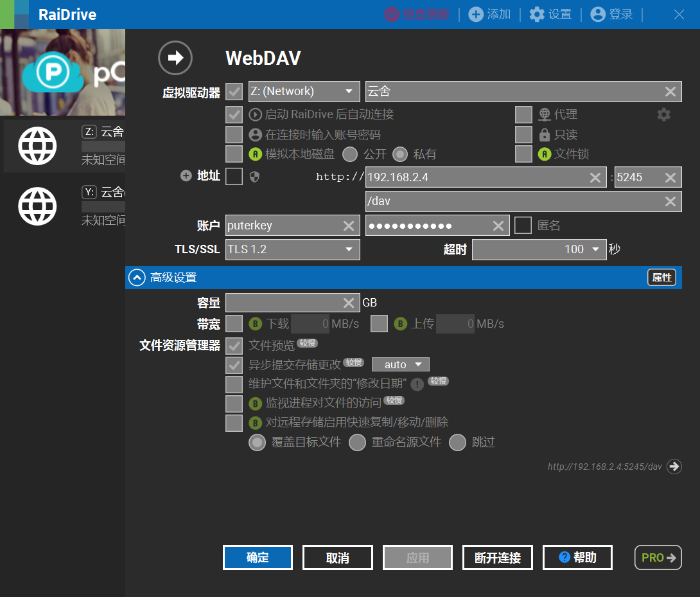Enable enter credentials when connecting
The width and height of the screenshot is (700, 597).
click(234, 134)
